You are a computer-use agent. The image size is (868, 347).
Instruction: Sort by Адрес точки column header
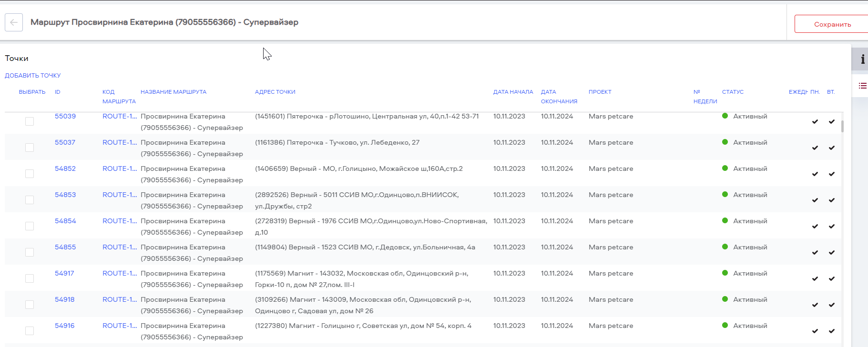pyautogui.click(x=275, y=92)
